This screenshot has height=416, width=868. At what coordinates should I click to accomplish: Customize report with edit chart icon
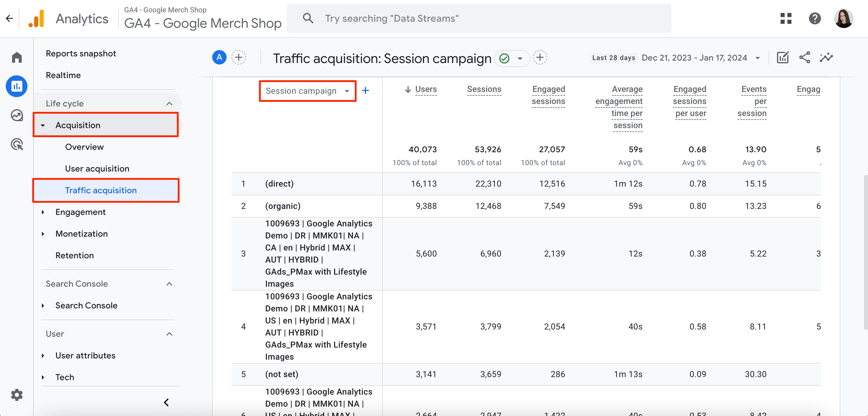tap(782, 57)
